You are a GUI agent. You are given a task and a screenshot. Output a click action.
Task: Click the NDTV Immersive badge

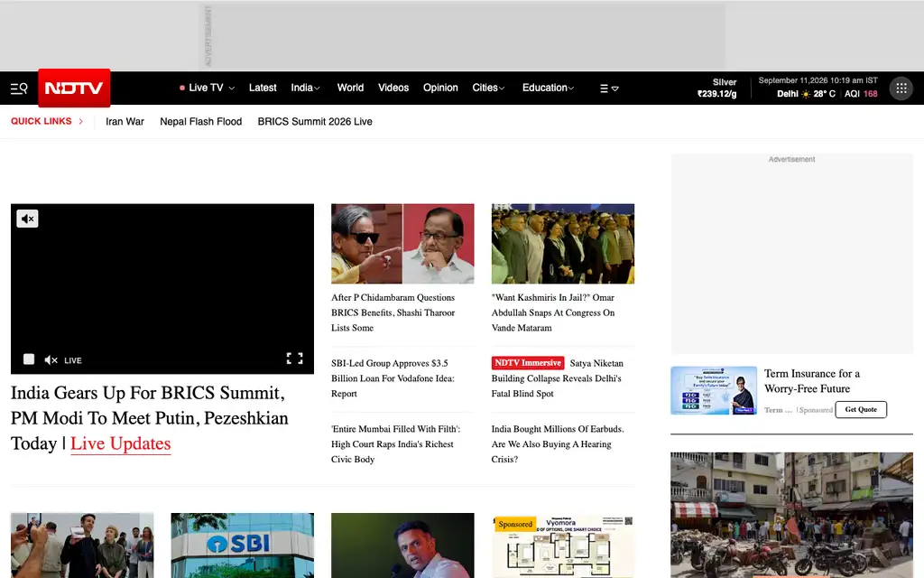528,363
